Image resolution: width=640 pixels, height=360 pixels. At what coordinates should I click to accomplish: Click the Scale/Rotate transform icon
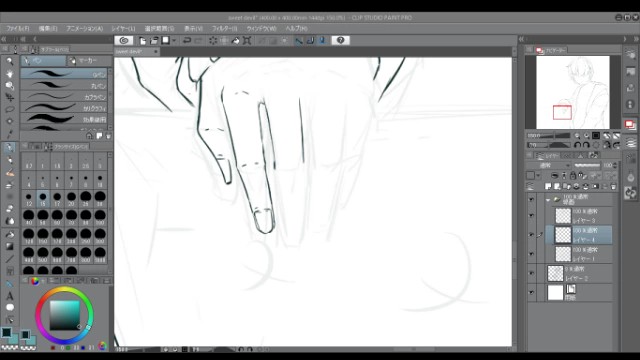coord(247,40)
